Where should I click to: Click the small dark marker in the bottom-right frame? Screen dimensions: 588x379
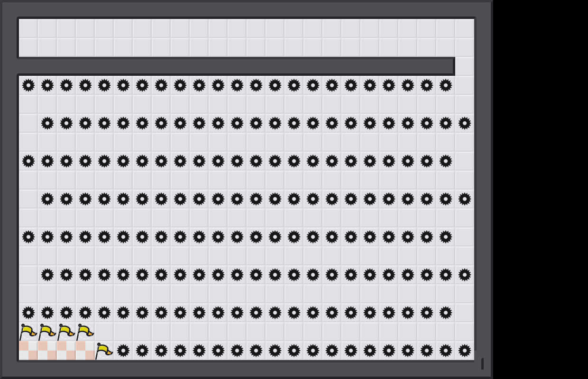tap(482, 364)
